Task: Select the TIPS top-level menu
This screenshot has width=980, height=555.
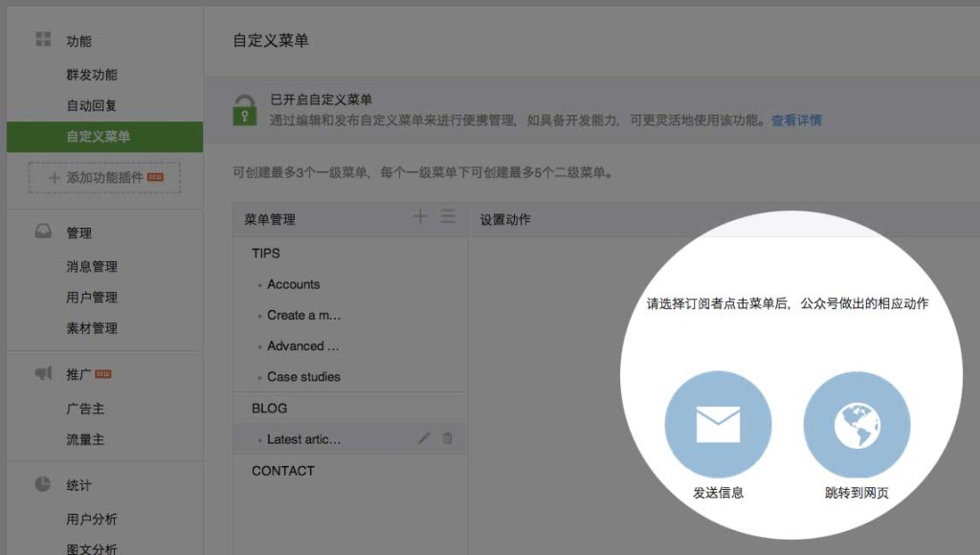Action: click(266, 254)
